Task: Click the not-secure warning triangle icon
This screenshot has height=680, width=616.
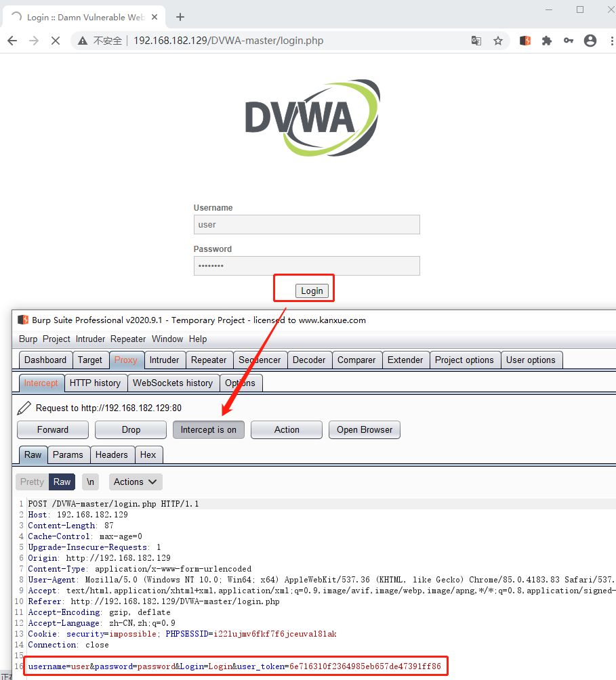Action: pos(83,41)
